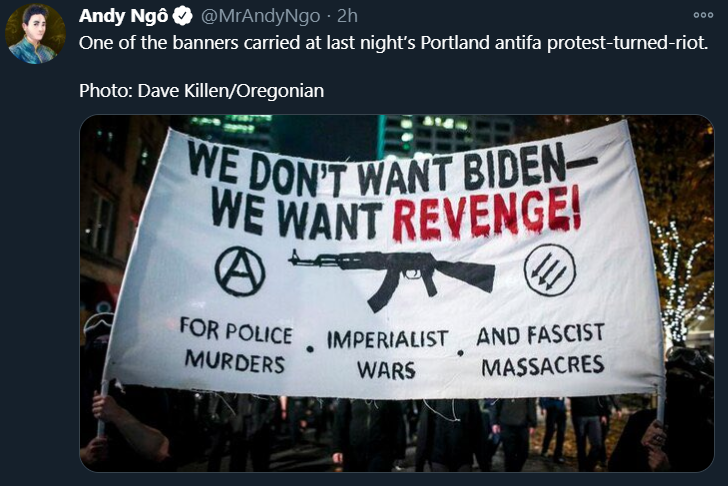The width and height of the screenshot is (728, 486).
Task: Click the verified checkmark badge
Action: click(183, 16)
